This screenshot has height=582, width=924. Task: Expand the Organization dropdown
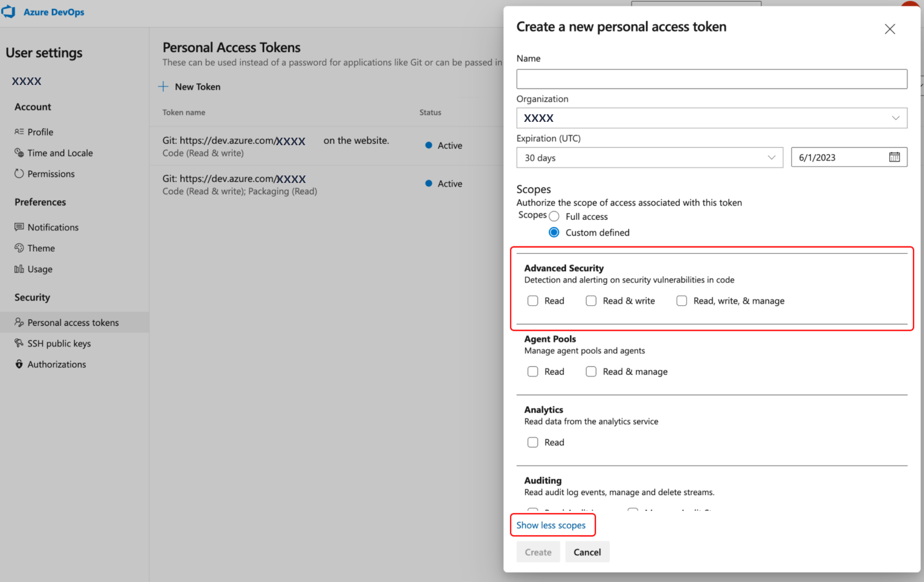click(897, 118)
